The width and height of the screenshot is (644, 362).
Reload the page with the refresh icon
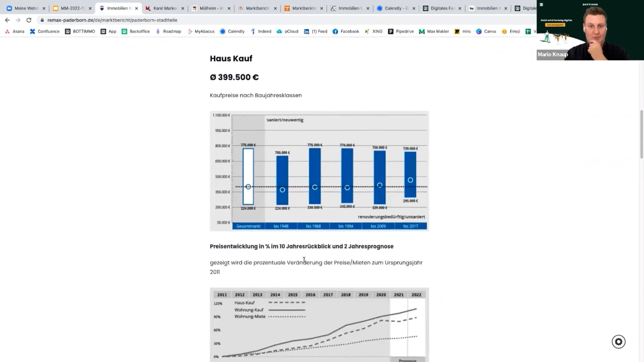click(29, 20)
